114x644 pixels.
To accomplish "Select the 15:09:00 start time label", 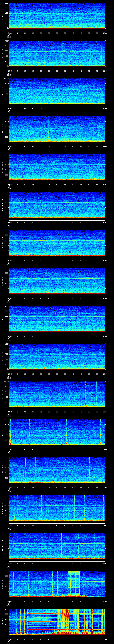I will click(x=9, y=33).
